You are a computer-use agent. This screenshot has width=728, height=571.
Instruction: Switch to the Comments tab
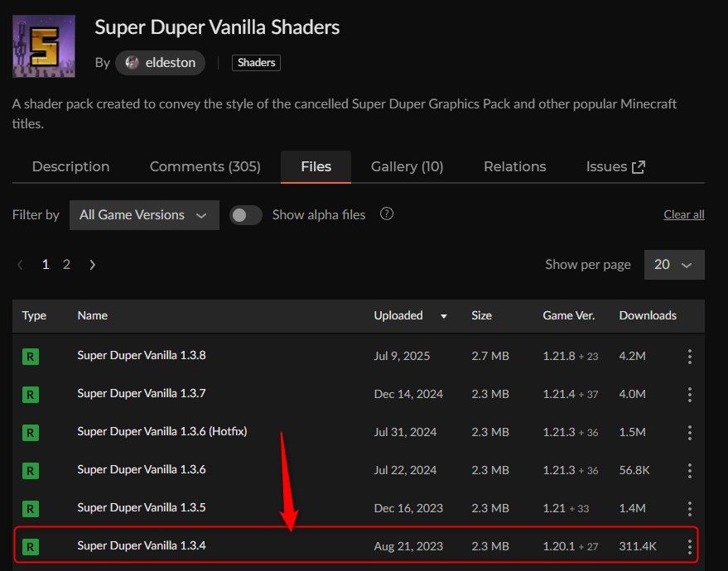coord(205,166)
